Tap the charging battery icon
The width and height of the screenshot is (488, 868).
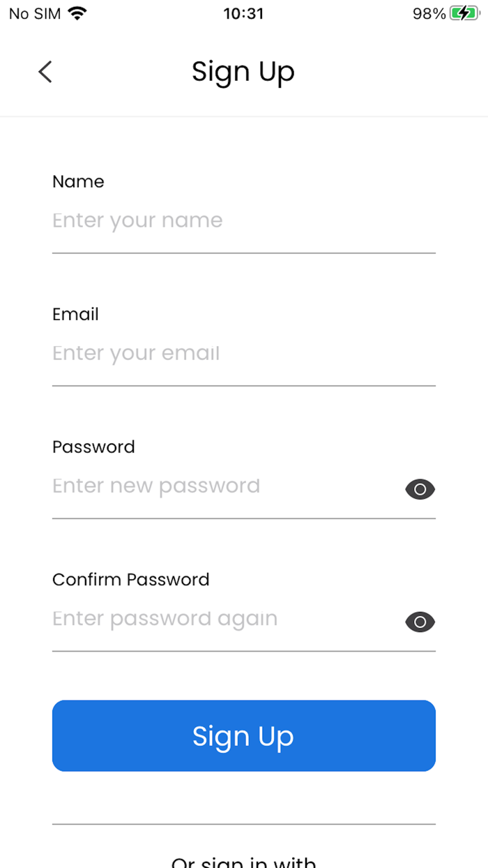click(464, 13)
